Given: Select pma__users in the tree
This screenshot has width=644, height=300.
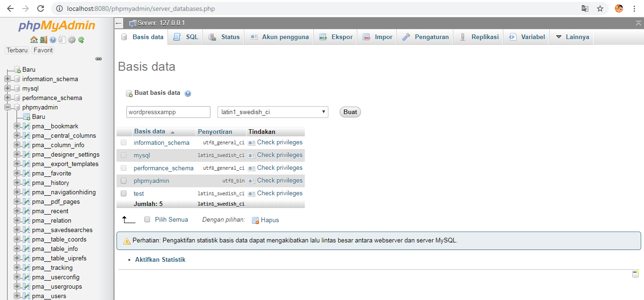Looking at the screenshot, I should (49, 296).
